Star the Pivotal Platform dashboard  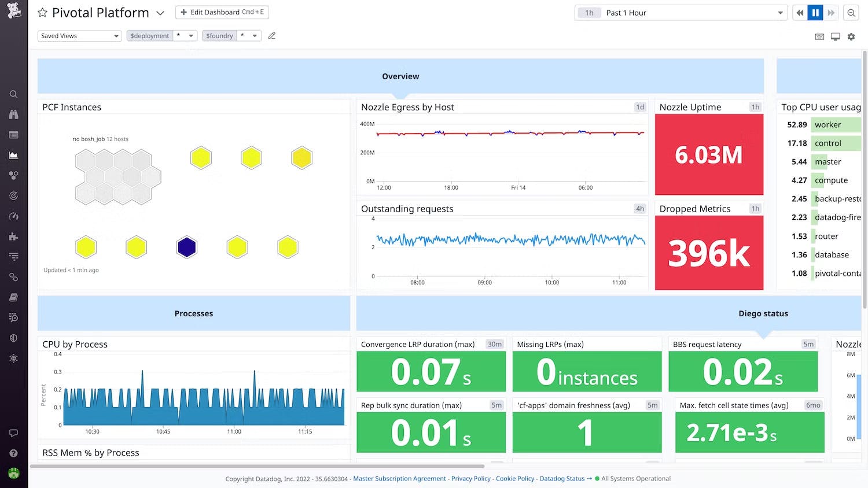[42, 13]
